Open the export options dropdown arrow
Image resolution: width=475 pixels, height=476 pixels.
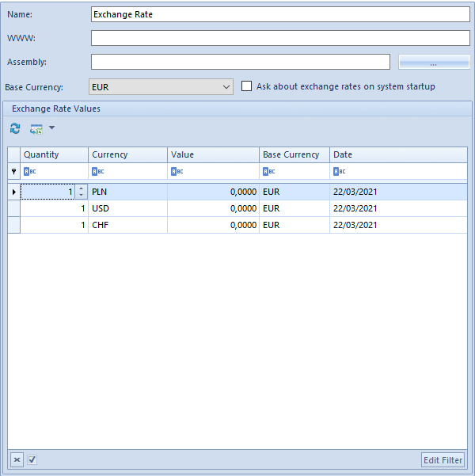coord(52,128)
